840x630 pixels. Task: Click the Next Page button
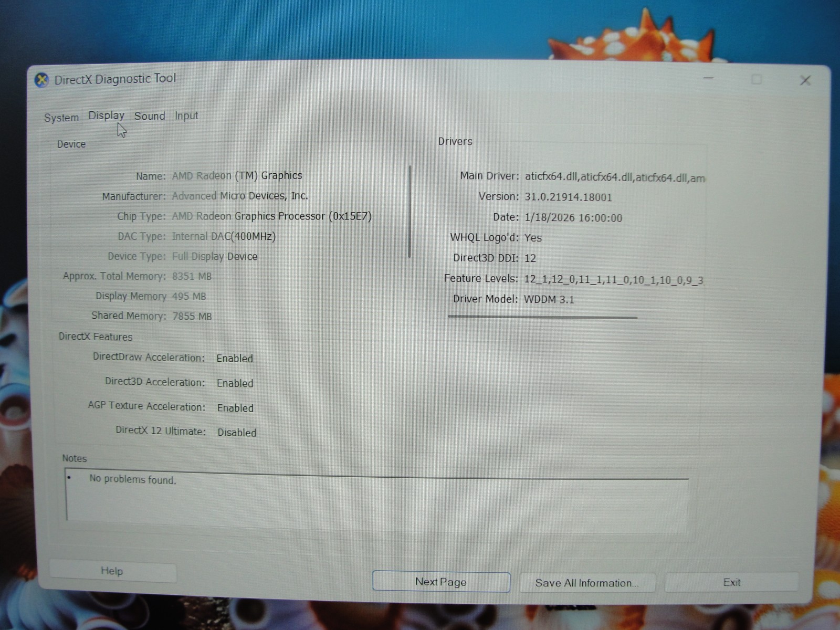click(441, 582)
